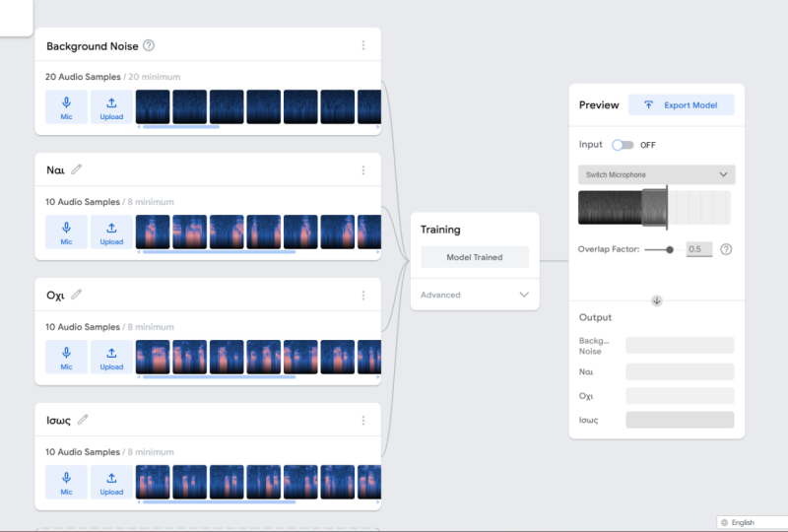Click Background Noise samples horizontal scrollbar
The width and height of the screenshot is (788, 532).
(x=181, y=127)
